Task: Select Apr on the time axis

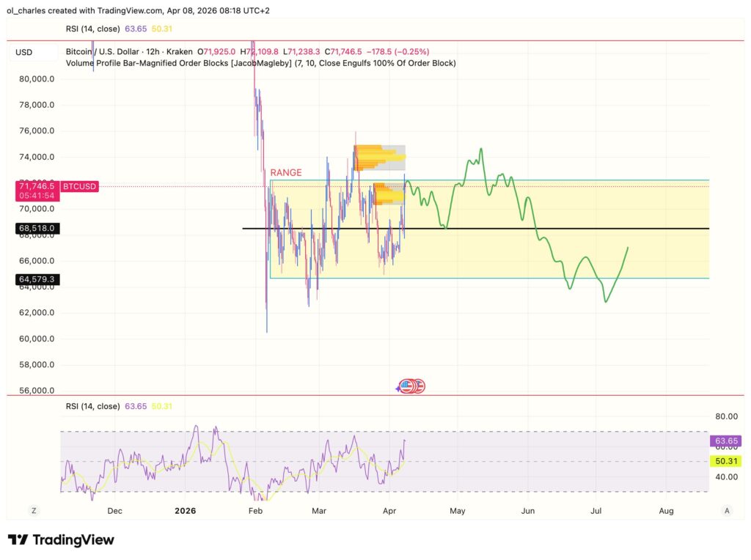Action: 389,510
